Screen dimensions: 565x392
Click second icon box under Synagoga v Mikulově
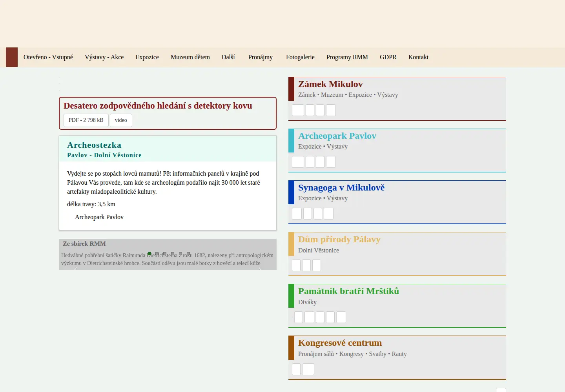(x=308, y=214)
